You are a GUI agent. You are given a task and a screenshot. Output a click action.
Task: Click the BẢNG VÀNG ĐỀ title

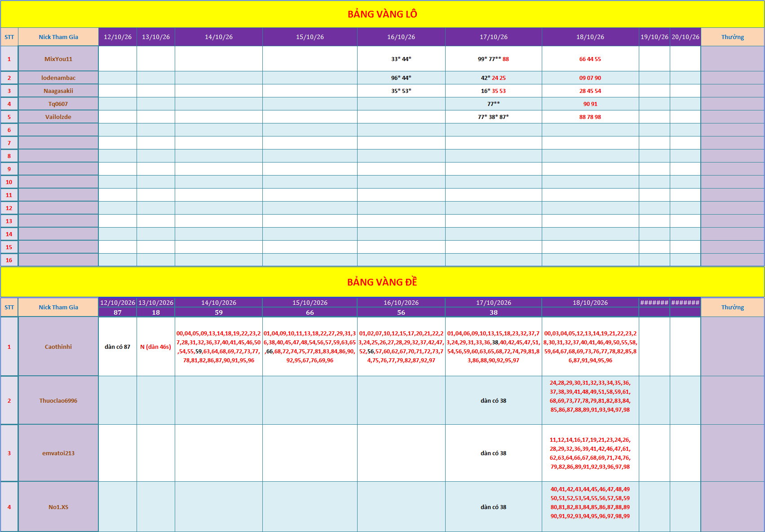pos(382,282)
